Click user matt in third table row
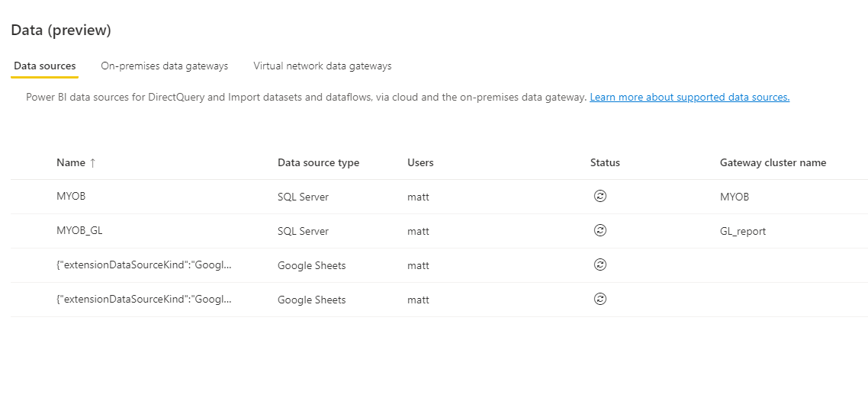This screenshot has width=868, height=404. click(x=418, y=265)
